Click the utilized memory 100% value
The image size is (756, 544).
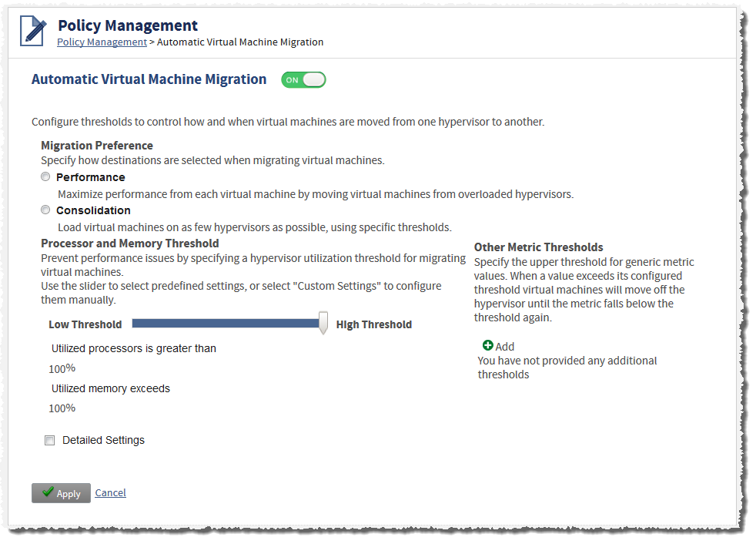coord(62,408)
